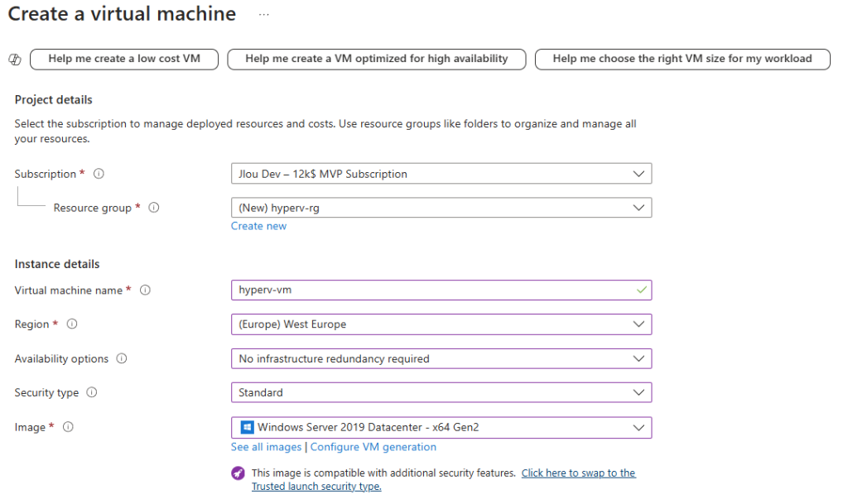Open the Image dropdown
The image size is (848, 504).
point(441,427)
